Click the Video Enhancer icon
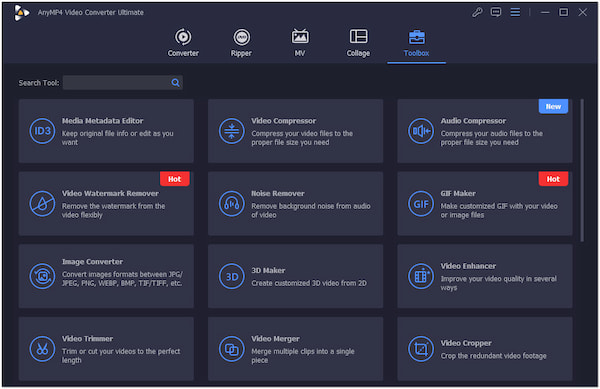600x389 pixels. click(421, 276)
